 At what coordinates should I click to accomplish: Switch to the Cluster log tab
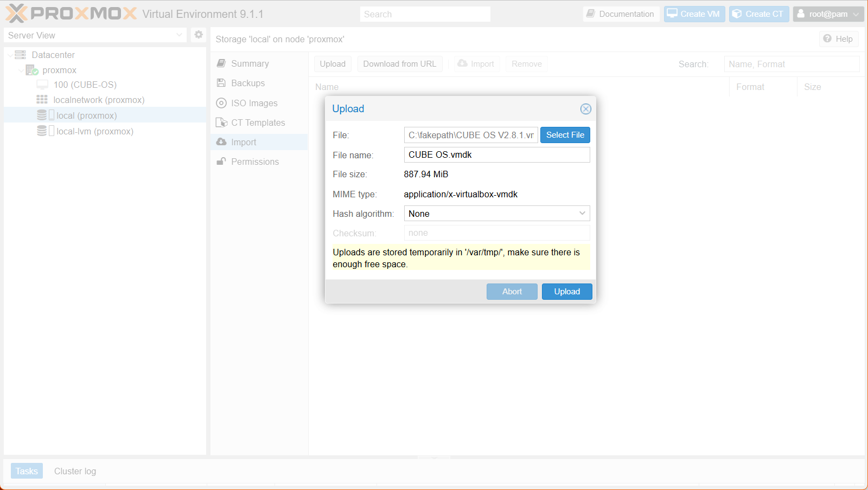(75, 471)
